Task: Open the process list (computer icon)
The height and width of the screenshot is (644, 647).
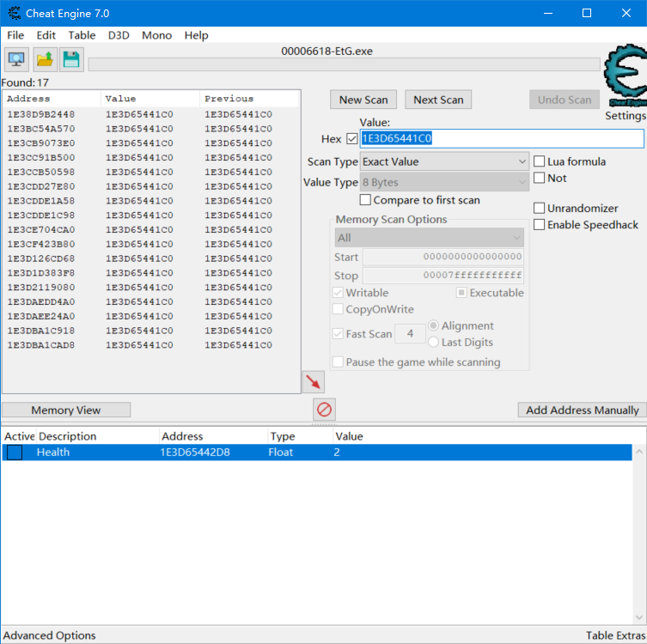Action: coord(15,59)
